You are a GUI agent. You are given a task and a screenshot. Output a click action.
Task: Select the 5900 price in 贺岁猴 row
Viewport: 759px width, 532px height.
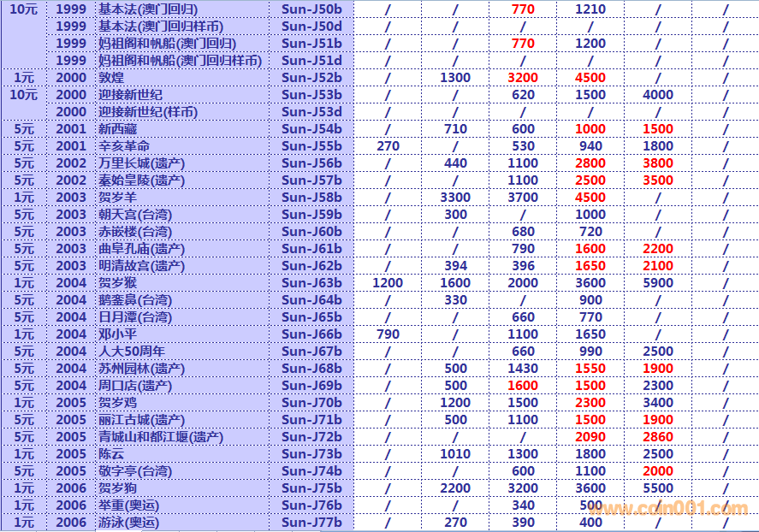tap(658, 283)
